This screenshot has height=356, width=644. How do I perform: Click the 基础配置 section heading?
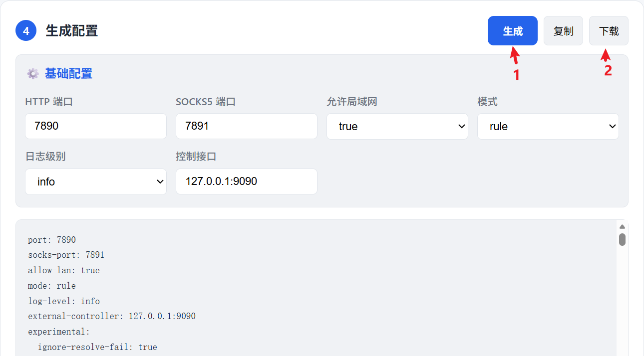tap(68, 74)
